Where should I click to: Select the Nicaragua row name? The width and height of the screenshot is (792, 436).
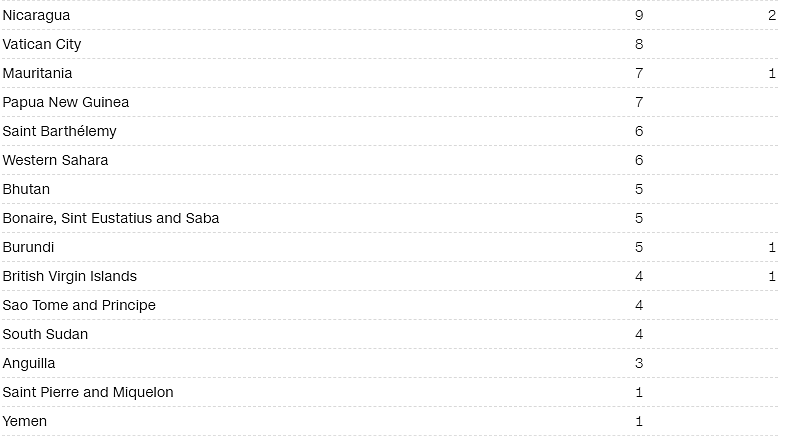pyautogui.click(x=36, y=15)
